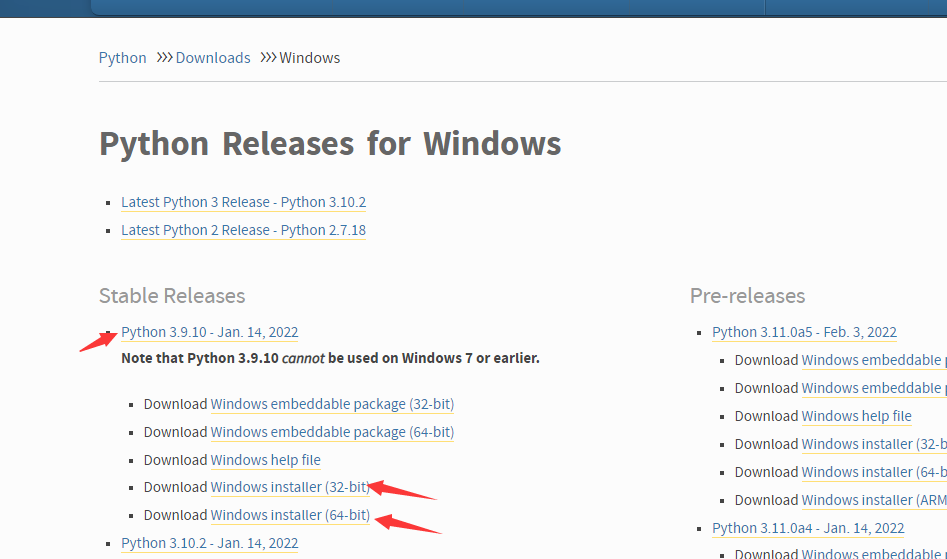947x559 pixels.
Task: Click the Windows breadcrumb text
Action: coord(310,58)
